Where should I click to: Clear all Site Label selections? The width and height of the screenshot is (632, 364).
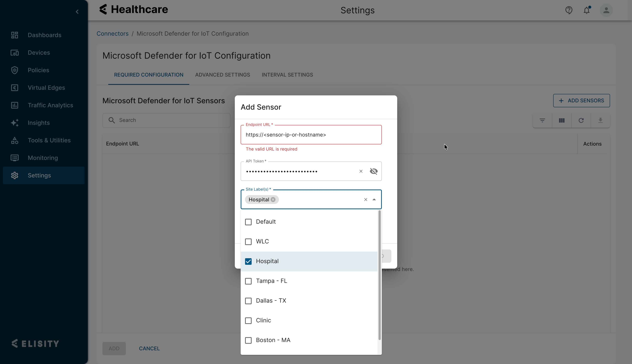[x=366, y=200]
